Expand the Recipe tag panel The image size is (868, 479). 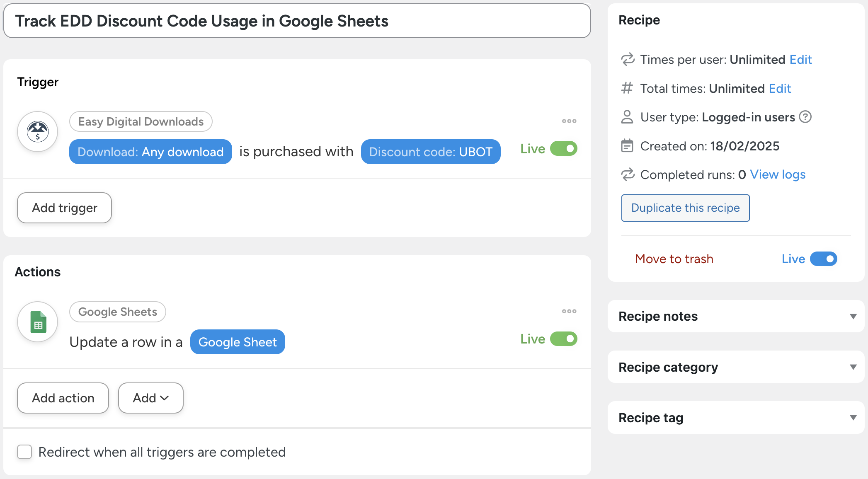coord(853,418)
